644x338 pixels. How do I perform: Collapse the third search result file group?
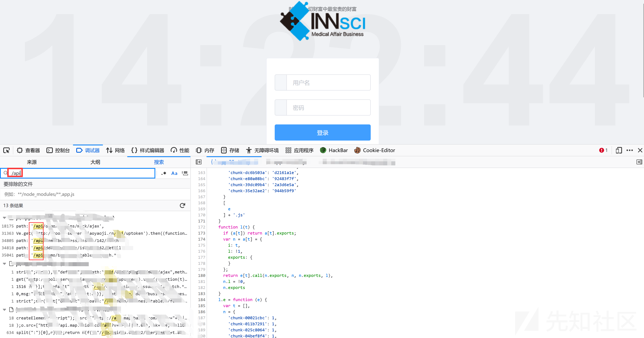point(4,310)
